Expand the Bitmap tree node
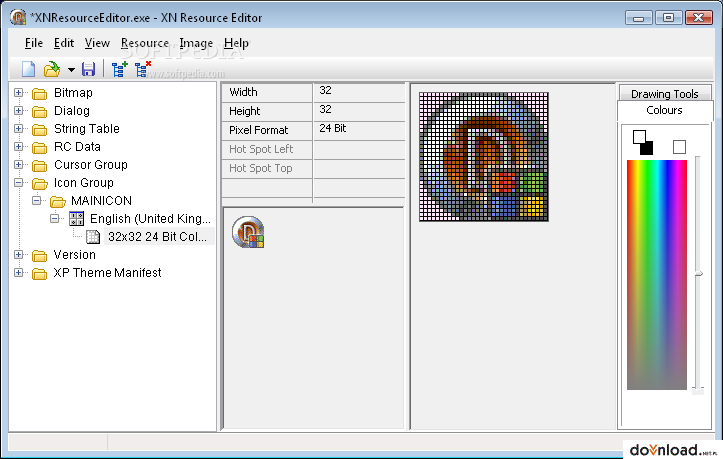The image size is (723, 459). click(x=18, y=93)
